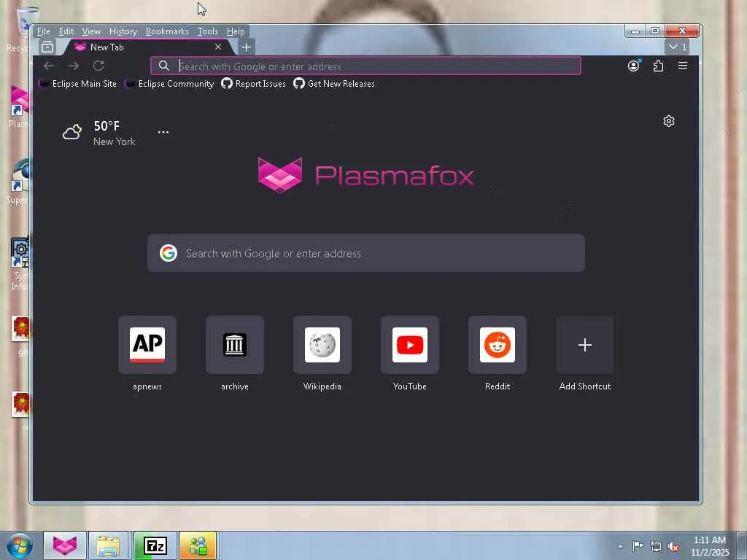Image resolution: width=747 pixels, height=560 pixels.
Task: Open File Explorer from the taskbar
Action: [x=108, y=545]
